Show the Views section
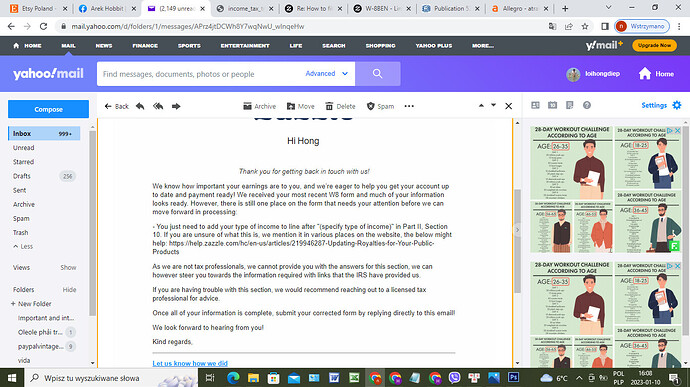This screenshot has width=690, height=387. tap(68, 267)
